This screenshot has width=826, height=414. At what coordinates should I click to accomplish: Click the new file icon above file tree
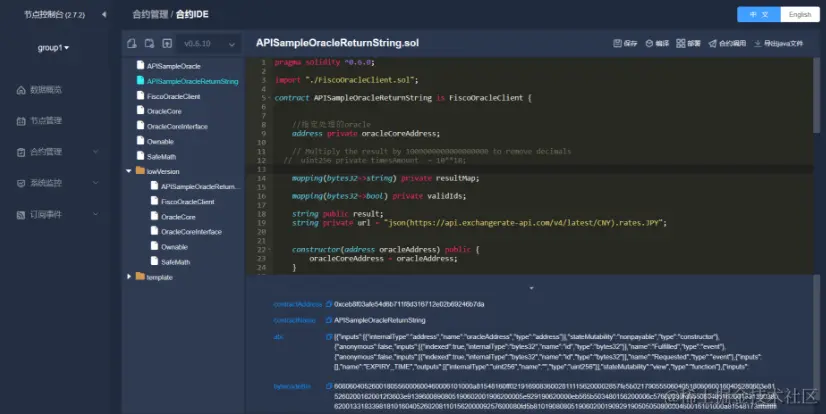click(132, 43)
